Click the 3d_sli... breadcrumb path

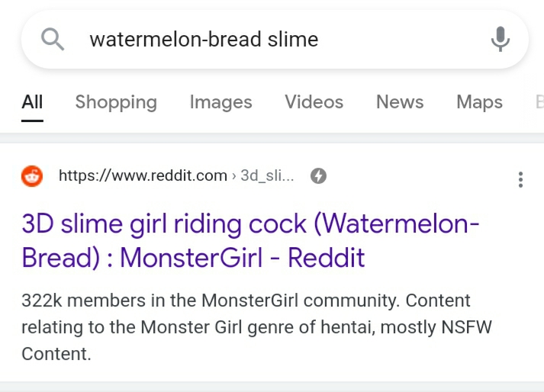(x=267, y=175)
